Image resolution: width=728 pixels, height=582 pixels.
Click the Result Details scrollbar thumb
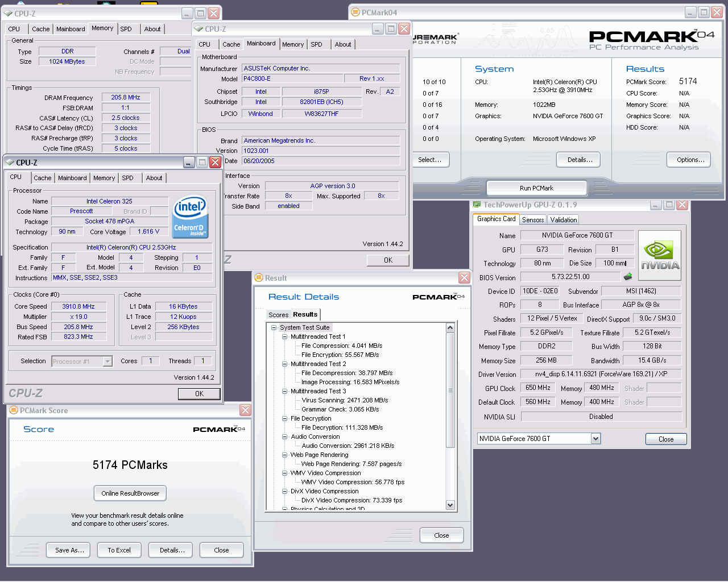click(450, 390)
